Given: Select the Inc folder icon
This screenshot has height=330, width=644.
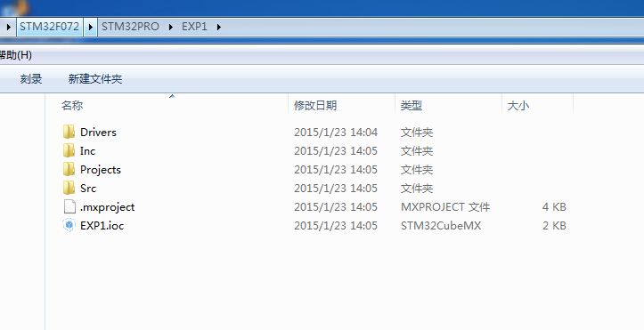Looking at the screenshot, I should [69, 151].
